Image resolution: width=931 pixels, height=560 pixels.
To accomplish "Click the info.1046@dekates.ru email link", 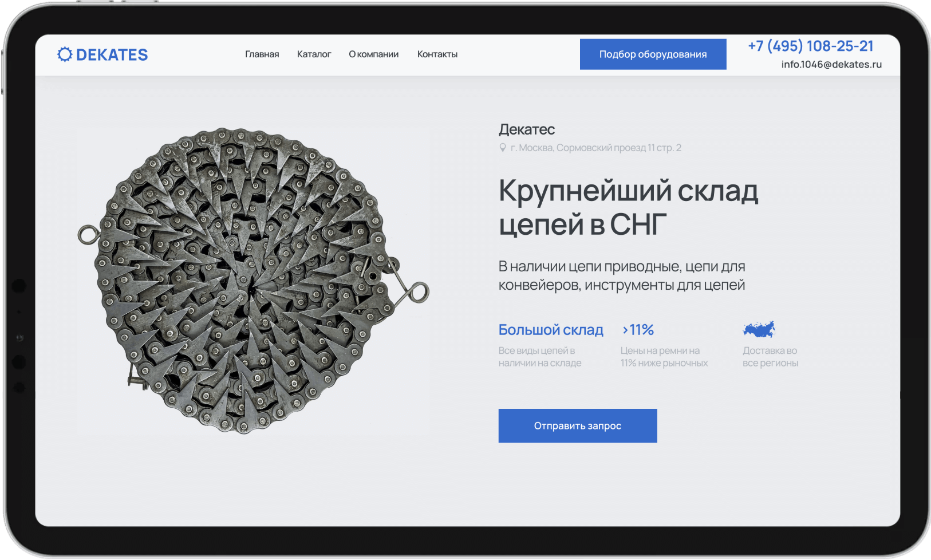I will click(831, 65).
